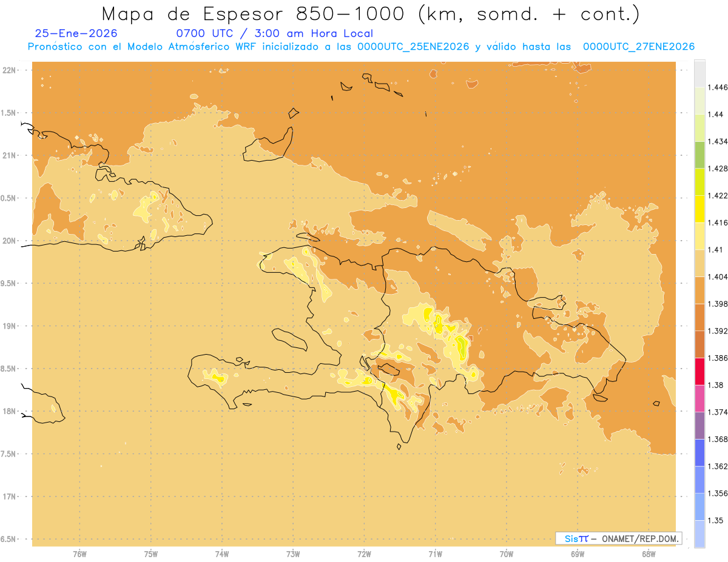The image size is (728, 562).
Task: Click the 76W longitude axis label
Action: [x=79, y=554]
